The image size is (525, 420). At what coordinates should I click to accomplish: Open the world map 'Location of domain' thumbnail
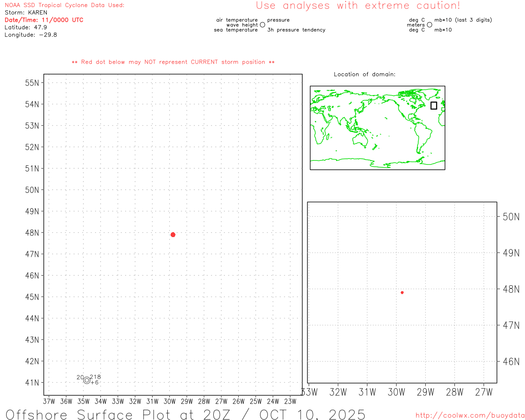[377, 128]
